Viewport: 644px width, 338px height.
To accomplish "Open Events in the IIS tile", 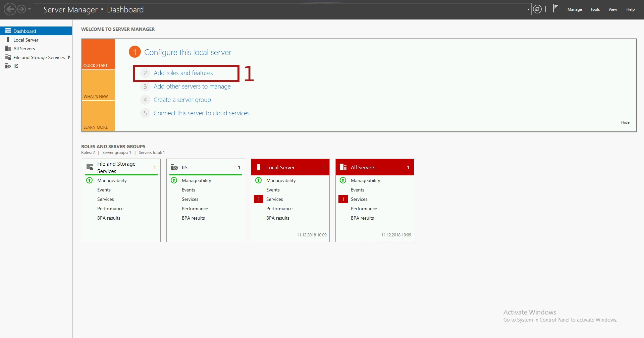I will point(189,190).
